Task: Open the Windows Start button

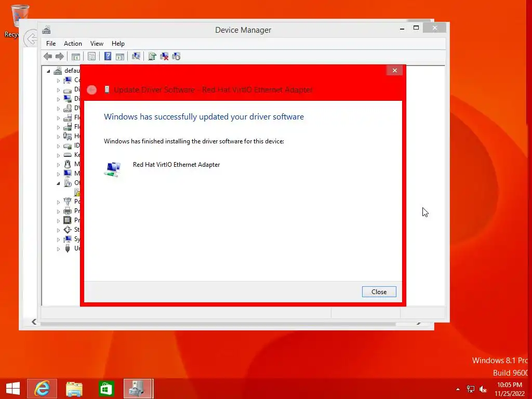Action: click(x=13, y=389)
